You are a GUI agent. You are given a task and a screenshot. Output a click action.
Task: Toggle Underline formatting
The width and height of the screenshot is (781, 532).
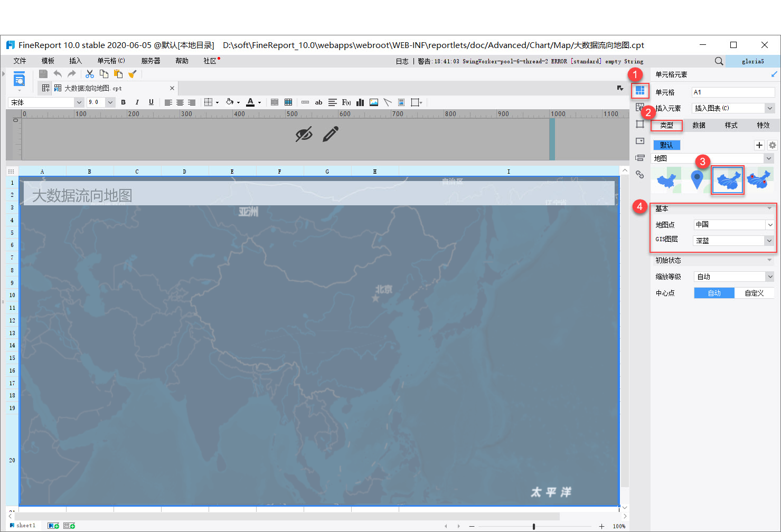(x=151, y=102)
